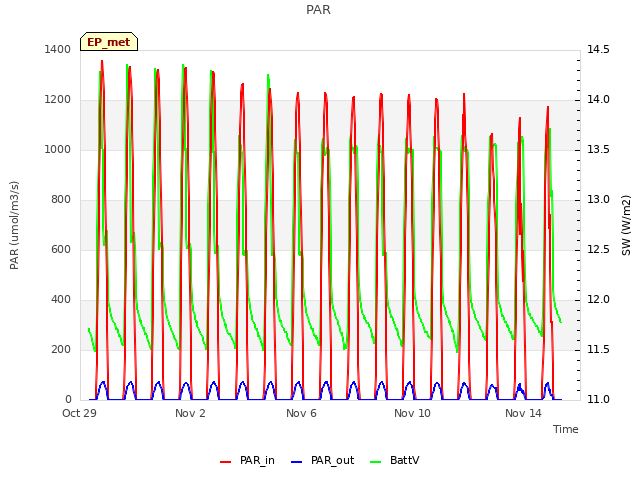Screen dimensions: 640x480
Task: Click the Nov 10 x-axis tick label
Action: tap(412, 413)
